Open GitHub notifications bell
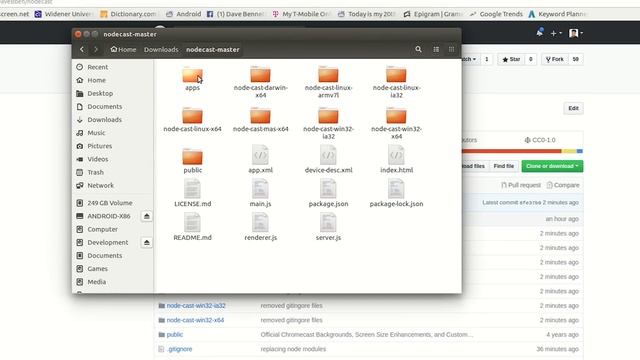Screen dimensions: 640x360 [540, 33]
